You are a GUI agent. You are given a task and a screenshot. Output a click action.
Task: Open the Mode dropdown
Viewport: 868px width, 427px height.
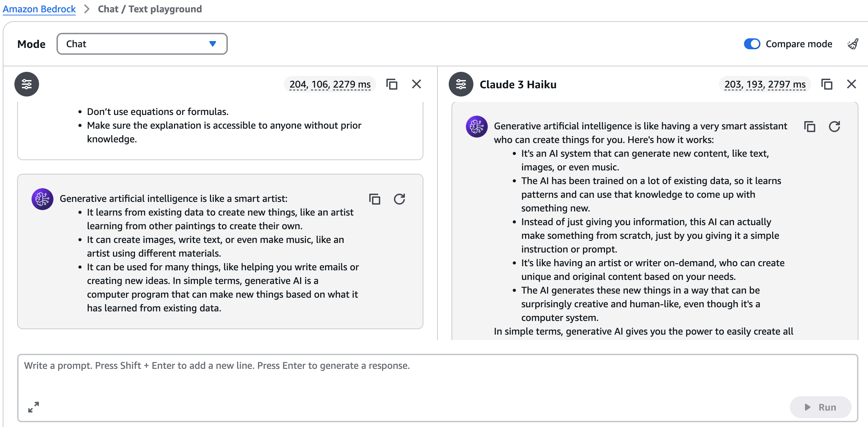pos(142,44)
